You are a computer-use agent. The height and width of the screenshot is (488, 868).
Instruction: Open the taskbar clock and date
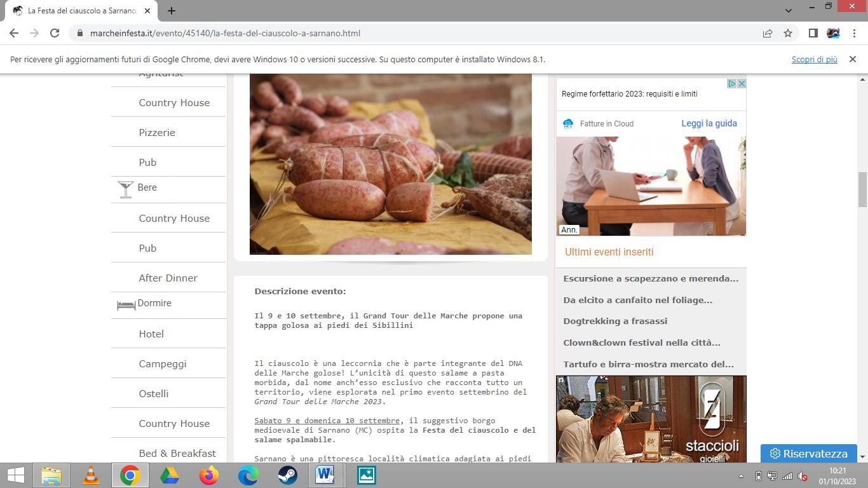pyautogui.click(x=837, y=476)
